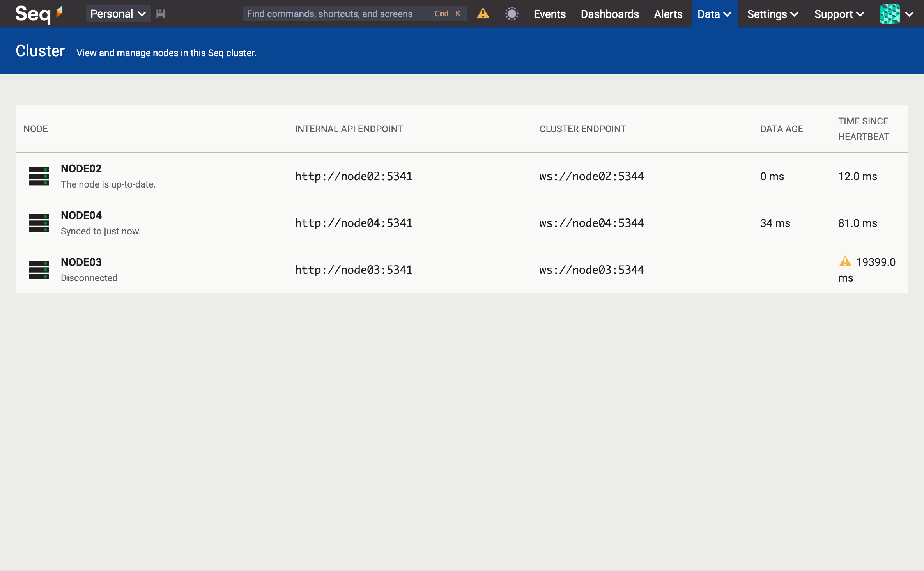Select the NODE04 node name

click(81, 215)
